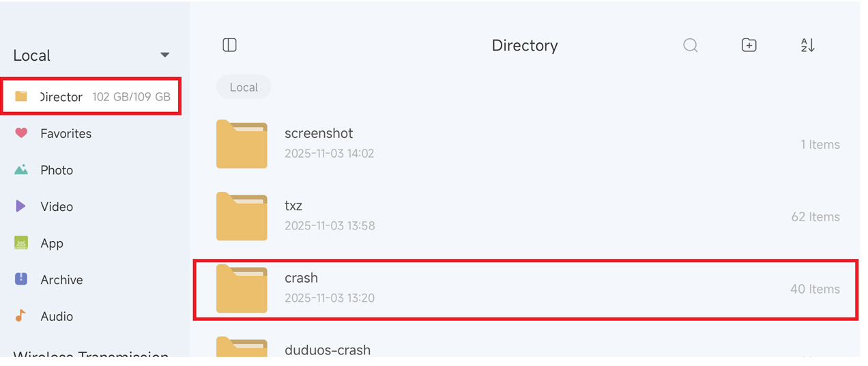Create a new folder with plus icon
Viewport: 868px width, 366px height.
tap(749, 45)
